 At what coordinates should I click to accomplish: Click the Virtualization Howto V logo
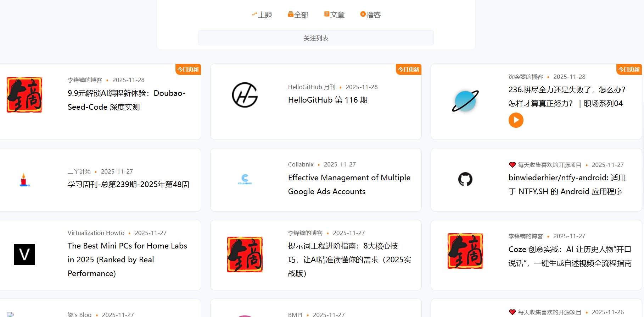point(24,255)
